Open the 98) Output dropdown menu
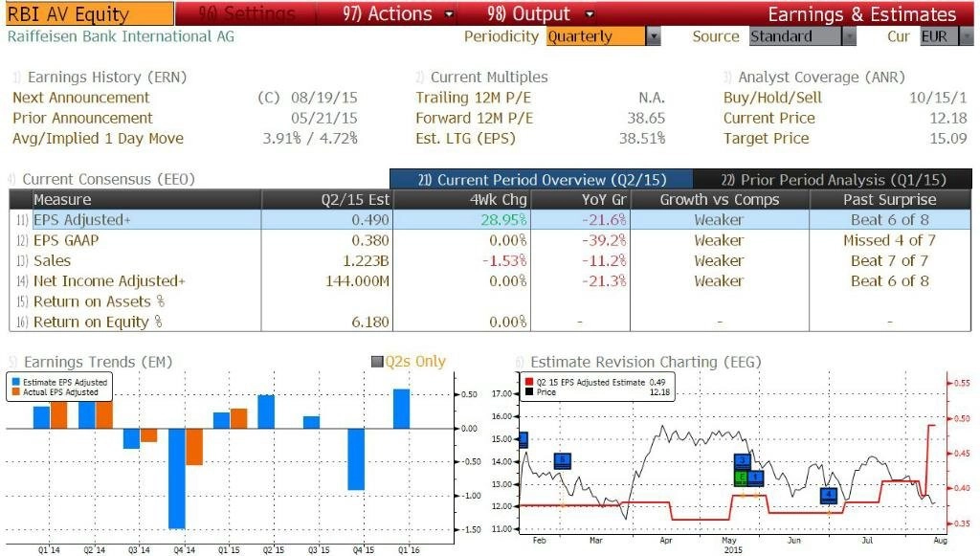 coord(540,13)
